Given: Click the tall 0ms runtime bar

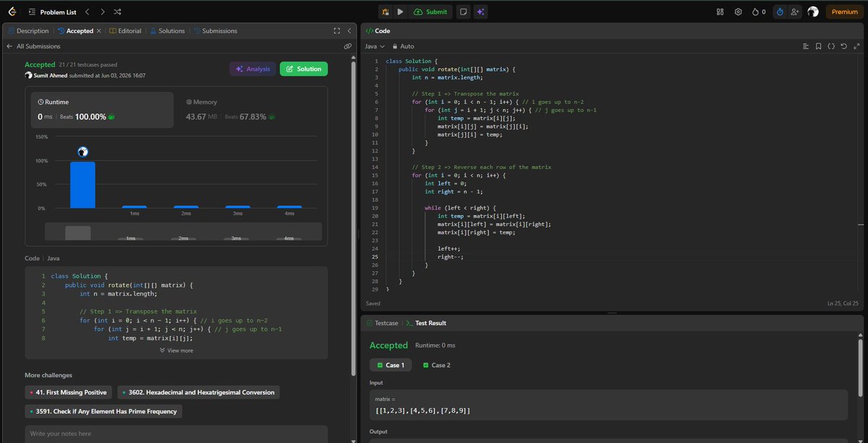Looking at the screenshot, I should pyautogui.click(x=82, y=185).
